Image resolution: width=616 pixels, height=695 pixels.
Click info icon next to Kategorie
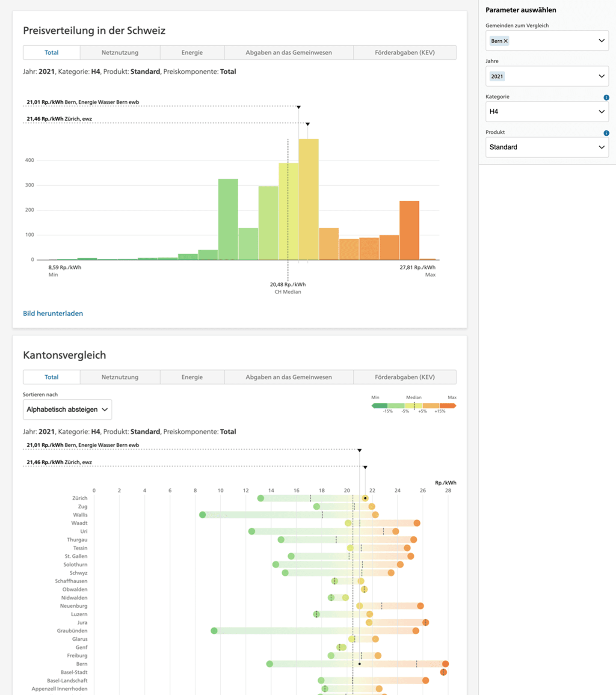[x=606, y=98]
